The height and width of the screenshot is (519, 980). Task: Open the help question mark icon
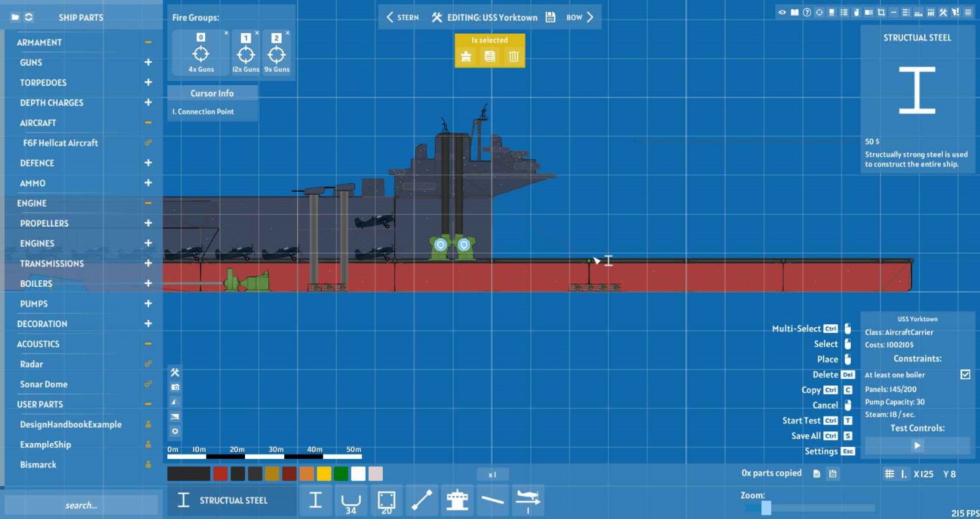pos(807,12)
